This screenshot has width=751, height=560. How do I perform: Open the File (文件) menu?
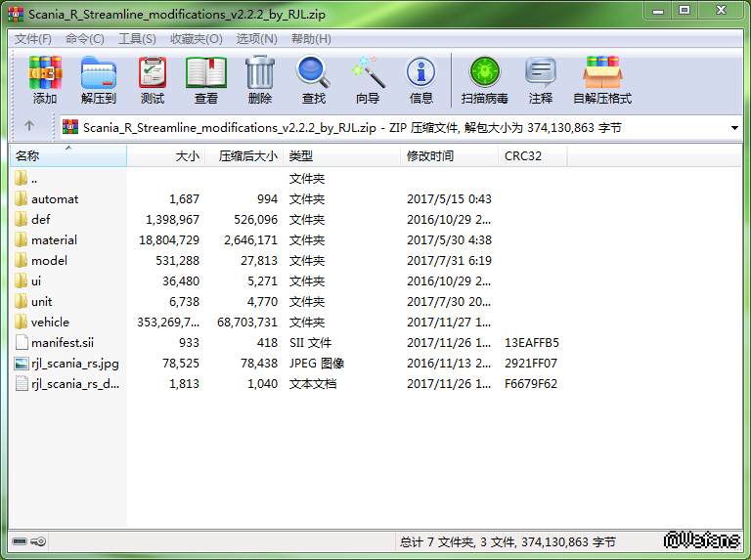click(x=33, y=39)
